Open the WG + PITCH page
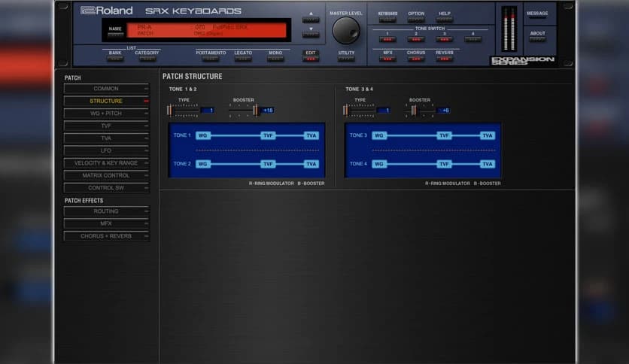Viewport: 629px width, 364px height. (106, 114)
